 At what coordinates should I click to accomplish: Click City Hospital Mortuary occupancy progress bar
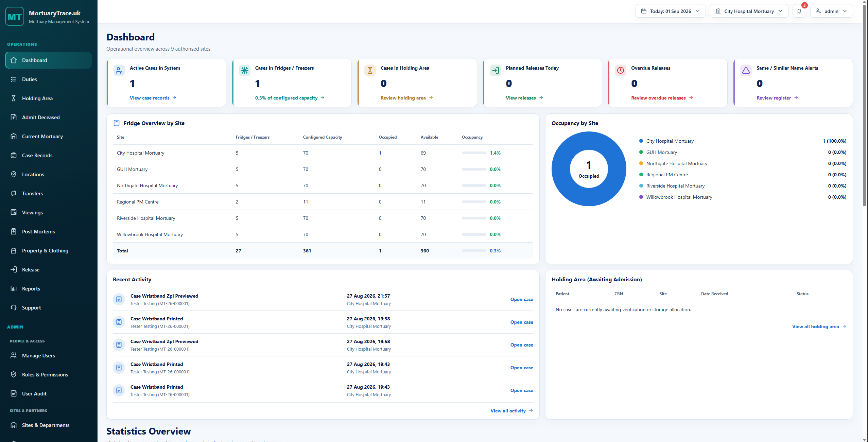(474, 153)
